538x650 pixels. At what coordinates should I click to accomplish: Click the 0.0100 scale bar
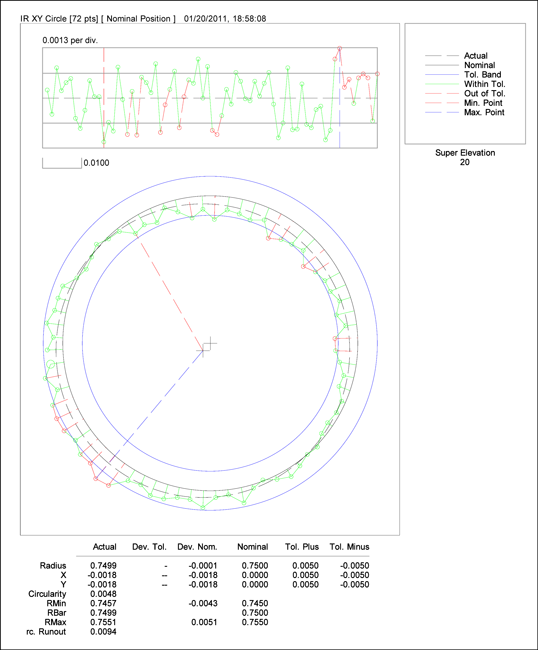click(62, 163)
